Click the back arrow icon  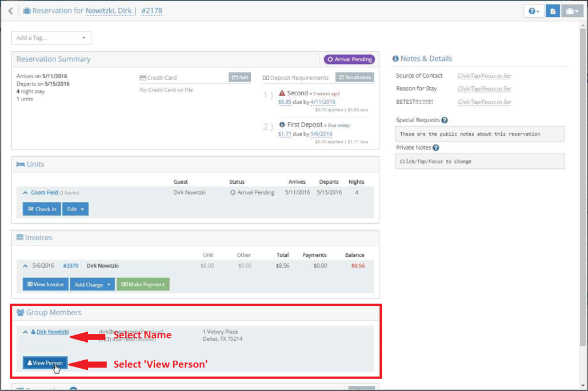pos(10,11)
